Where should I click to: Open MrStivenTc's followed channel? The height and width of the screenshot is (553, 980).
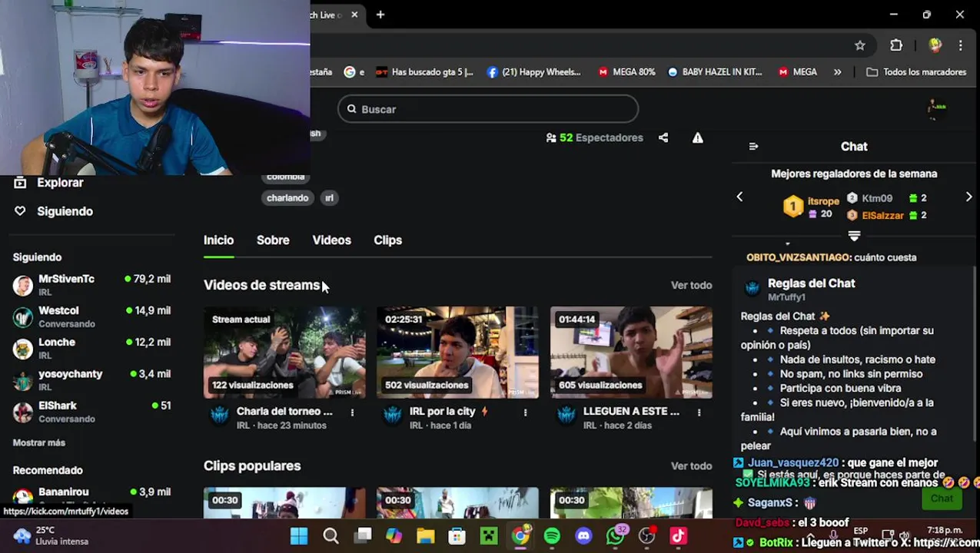click(x=91, y=285)
